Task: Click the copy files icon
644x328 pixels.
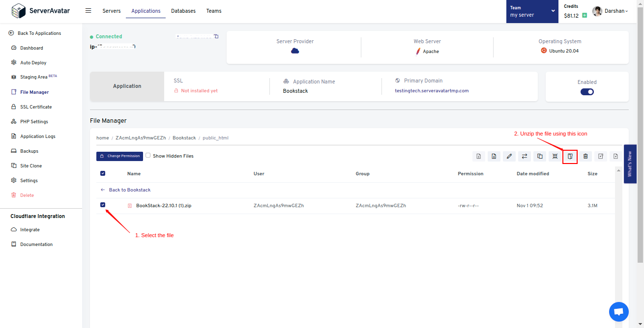Action: pyautogui.click(x=540, y=156)
